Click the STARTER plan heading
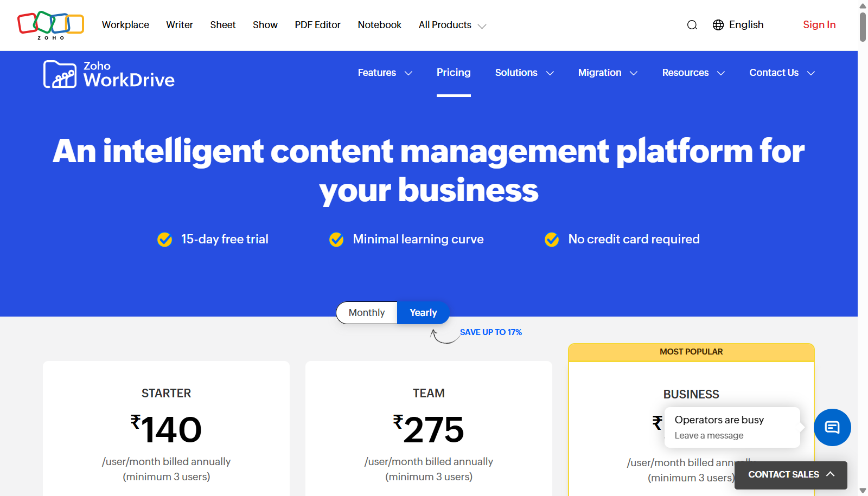868x496 pixels. 166,394
